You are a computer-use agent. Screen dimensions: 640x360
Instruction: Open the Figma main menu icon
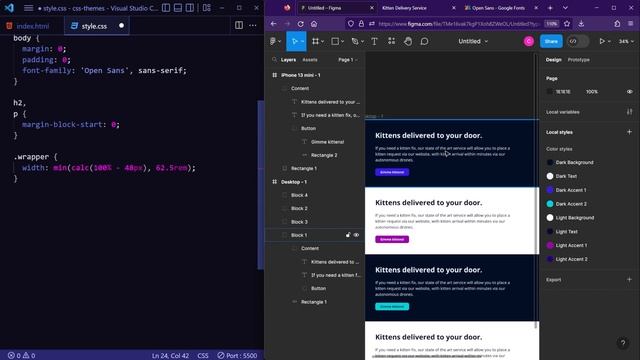(x=273, y=41)
